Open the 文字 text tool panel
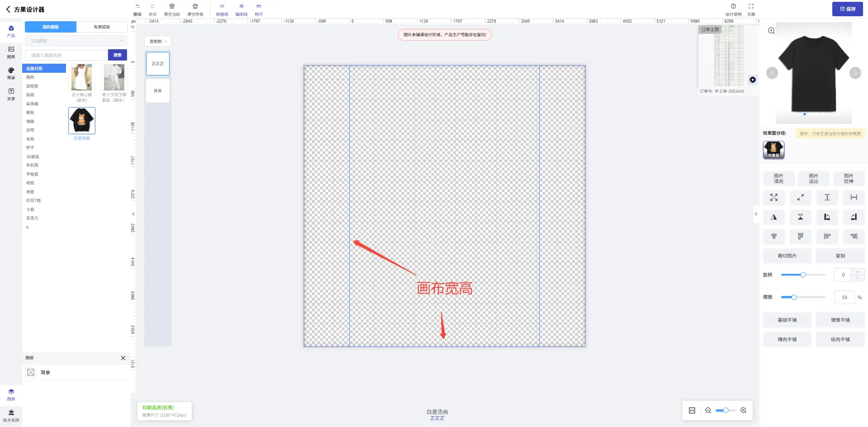 coord(11,94)
